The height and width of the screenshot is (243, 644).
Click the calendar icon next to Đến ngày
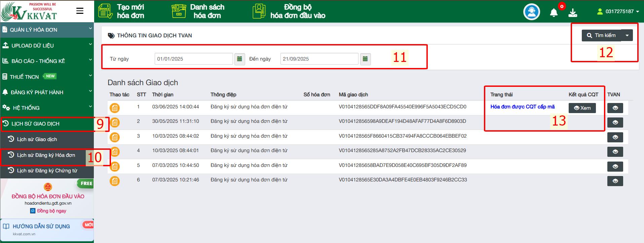365,59
